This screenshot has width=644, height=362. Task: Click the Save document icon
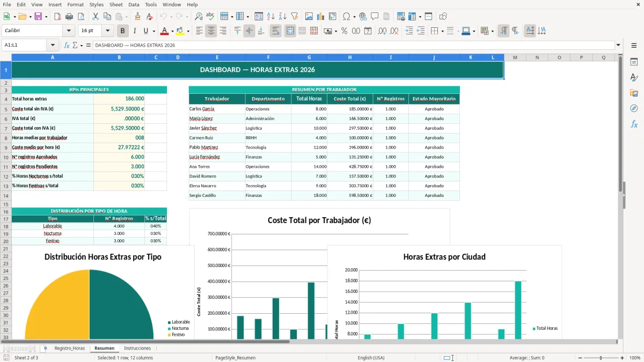[x=38, y=17]
